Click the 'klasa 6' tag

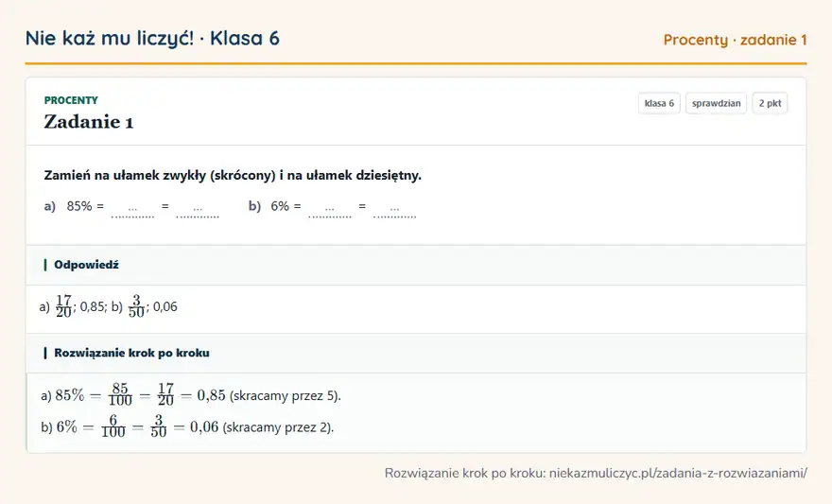tap(659, 103)
